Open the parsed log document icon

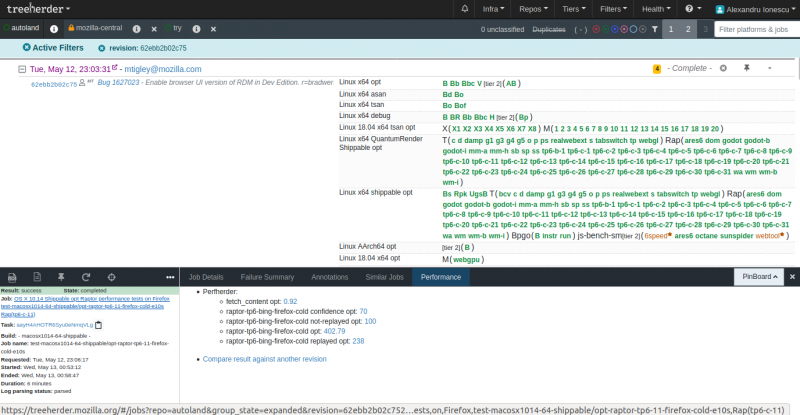point(37,277)
